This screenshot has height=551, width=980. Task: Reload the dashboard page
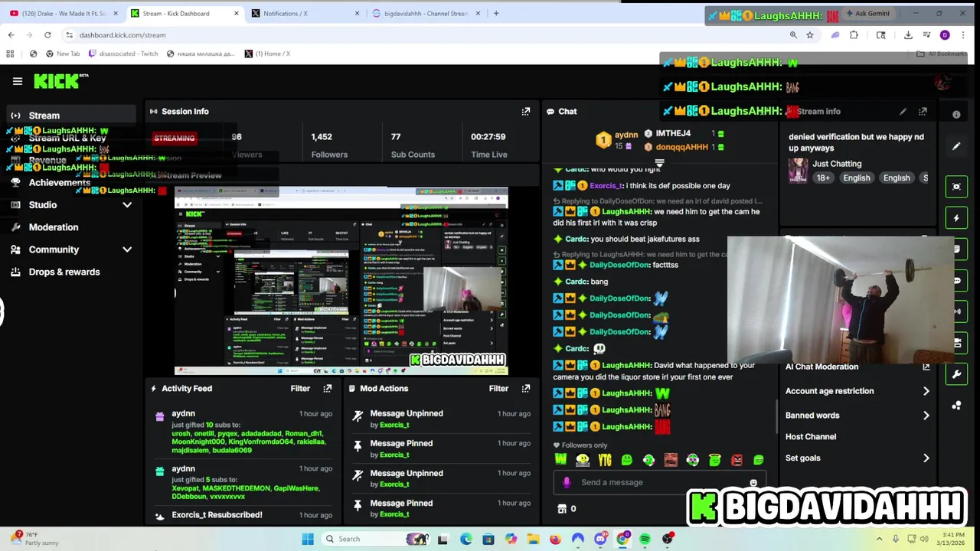point(47,35)
